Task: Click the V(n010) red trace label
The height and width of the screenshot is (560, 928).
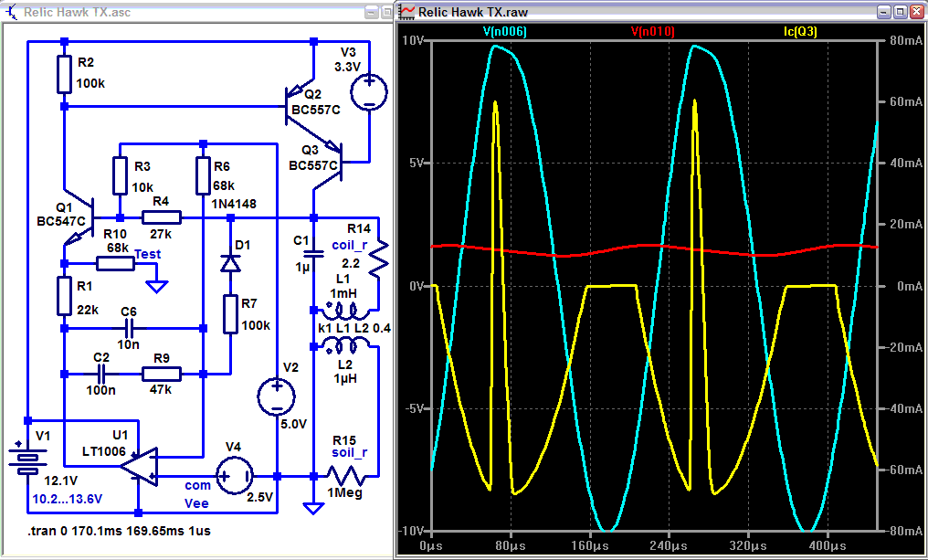Action: [x=653, y=32]
